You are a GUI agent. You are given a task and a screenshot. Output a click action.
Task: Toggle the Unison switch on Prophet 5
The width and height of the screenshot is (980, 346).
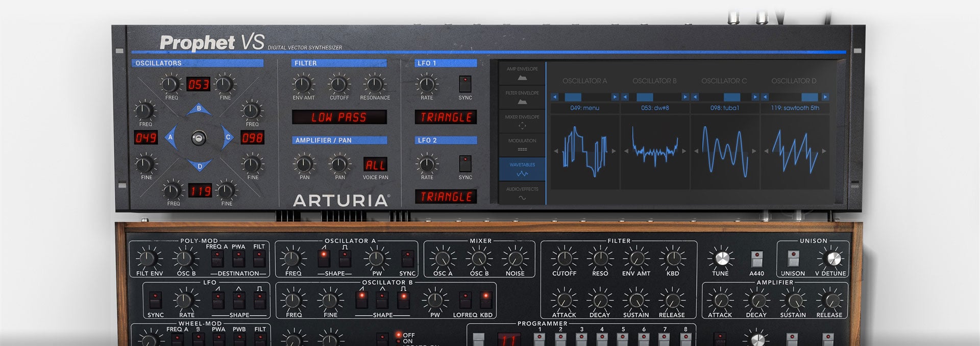793,259
